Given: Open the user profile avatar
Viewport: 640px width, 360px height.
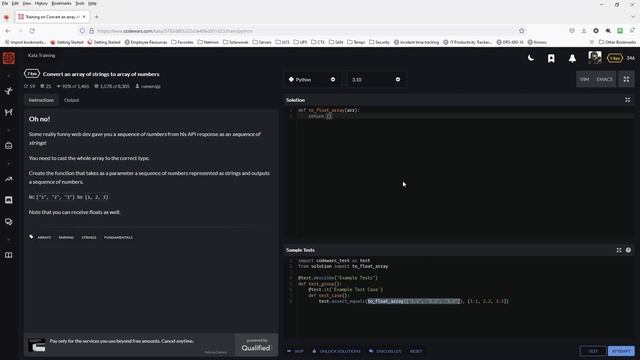Looking at the screenshot, I should 595,58.
